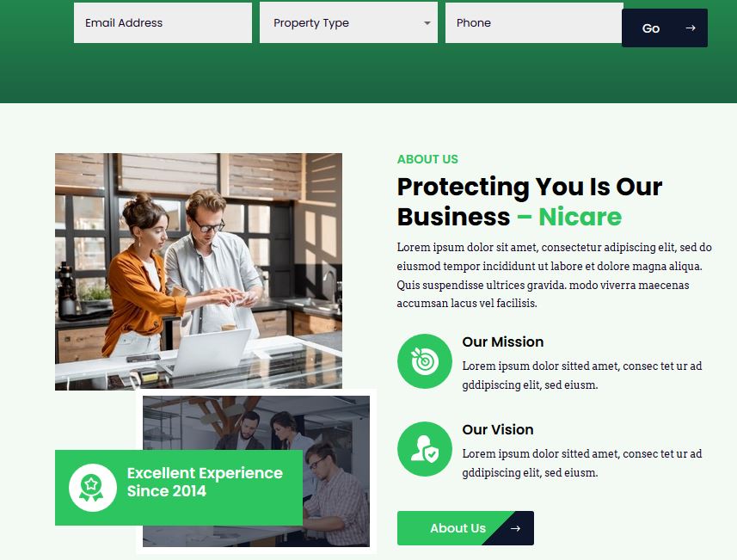The image size is (737, 560).
Task: Open the About Us button
Action: [465, 528]
